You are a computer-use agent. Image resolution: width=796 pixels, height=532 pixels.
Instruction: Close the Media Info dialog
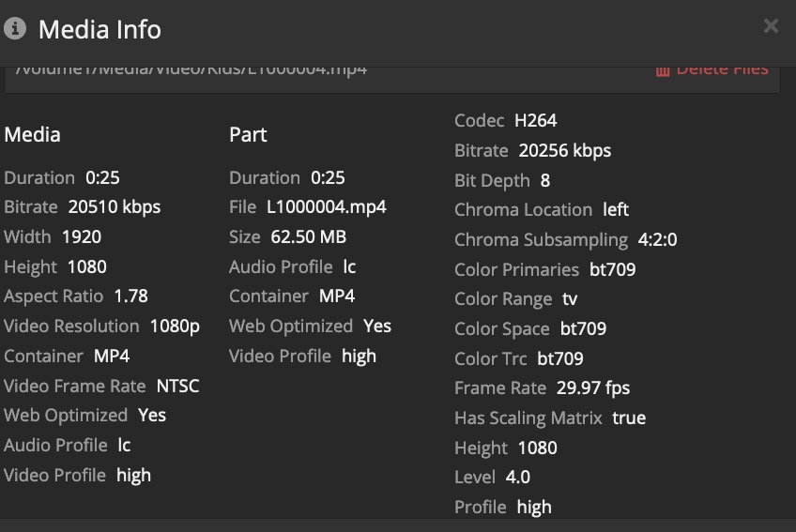(771, 26)
